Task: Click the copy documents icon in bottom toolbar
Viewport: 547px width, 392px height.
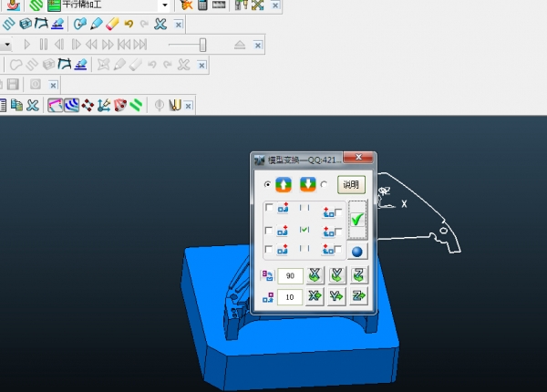Action: point(16,105)
